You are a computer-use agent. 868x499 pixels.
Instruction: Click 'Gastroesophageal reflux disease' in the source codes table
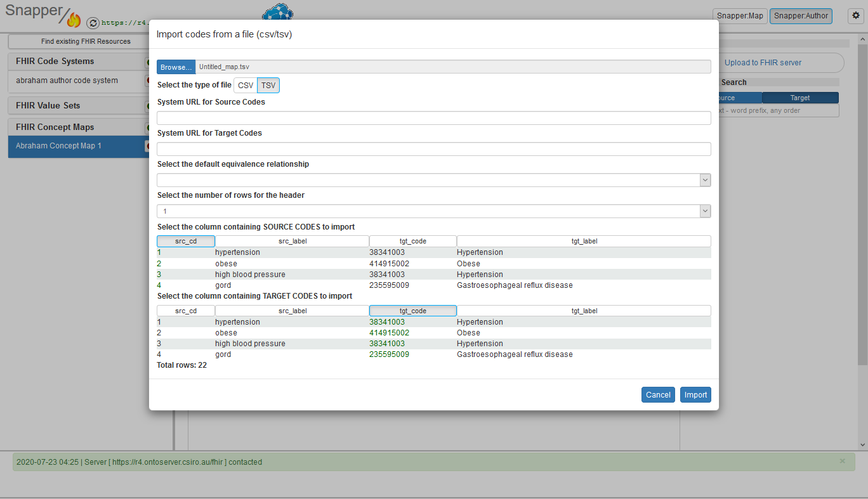[x=515, y=285]
